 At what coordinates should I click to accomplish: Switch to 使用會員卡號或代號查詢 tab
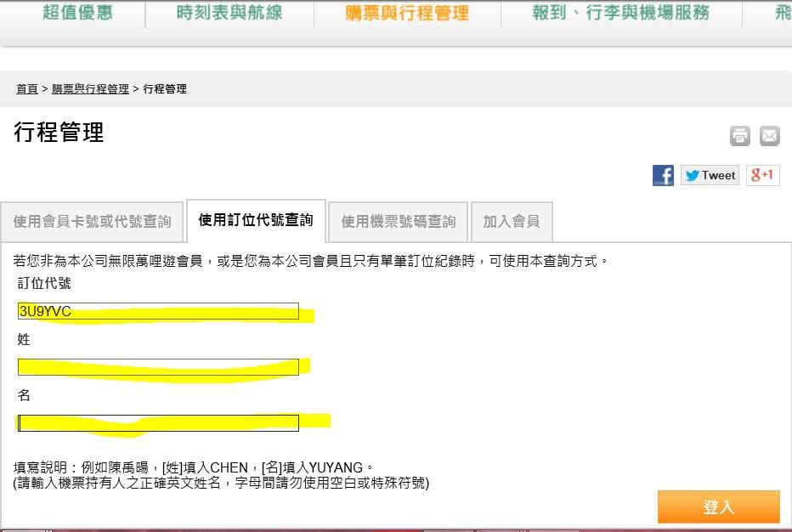click(x=92, y=222)
